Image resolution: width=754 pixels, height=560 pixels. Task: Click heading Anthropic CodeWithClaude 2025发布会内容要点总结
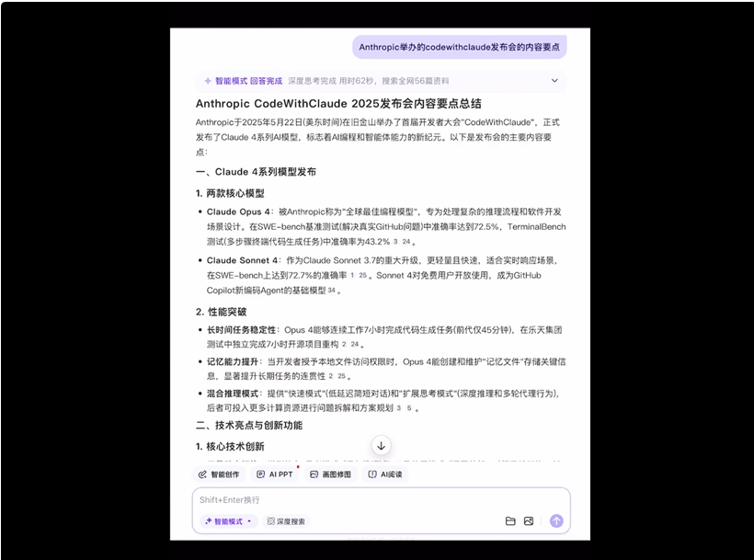(338, 104)
